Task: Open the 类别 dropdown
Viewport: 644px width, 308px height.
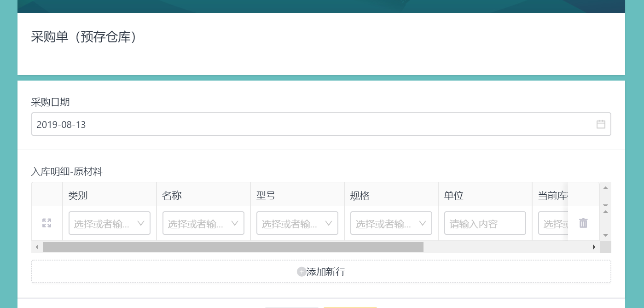Action: 110,223
